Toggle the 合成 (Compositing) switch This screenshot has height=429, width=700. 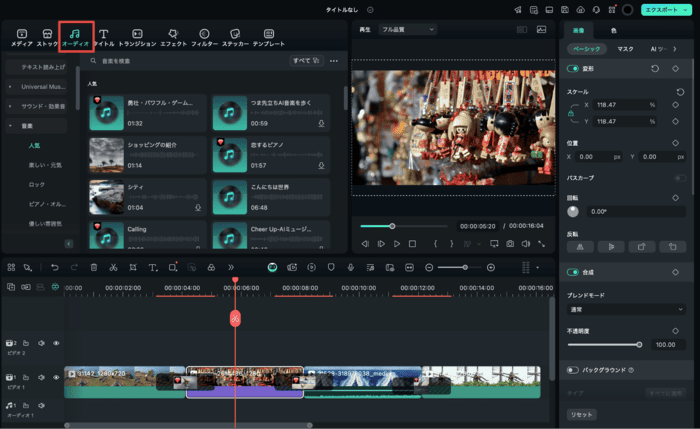click(x=574, y=272)
